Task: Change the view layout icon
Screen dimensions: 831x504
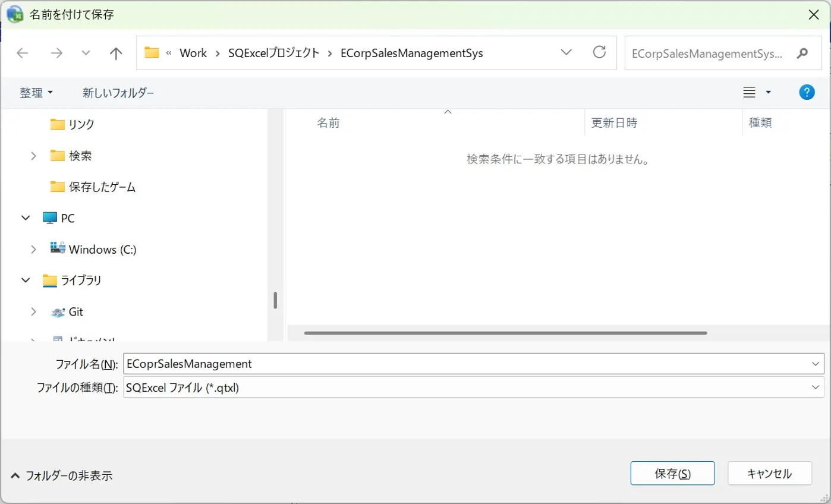Action: [750, 92]
